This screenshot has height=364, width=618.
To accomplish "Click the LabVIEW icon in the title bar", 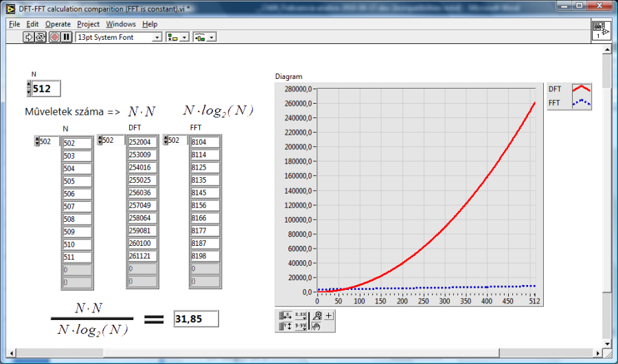I will pos(11,9).
